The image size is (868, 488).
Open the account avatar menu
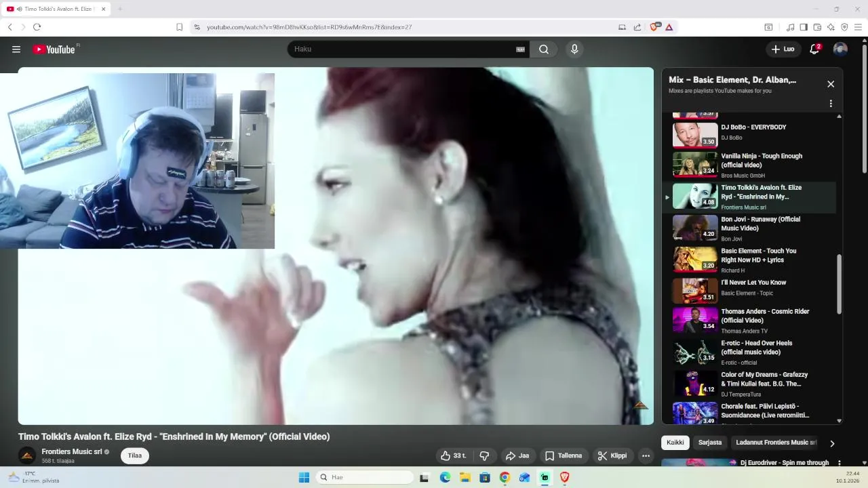click(840, 49)
